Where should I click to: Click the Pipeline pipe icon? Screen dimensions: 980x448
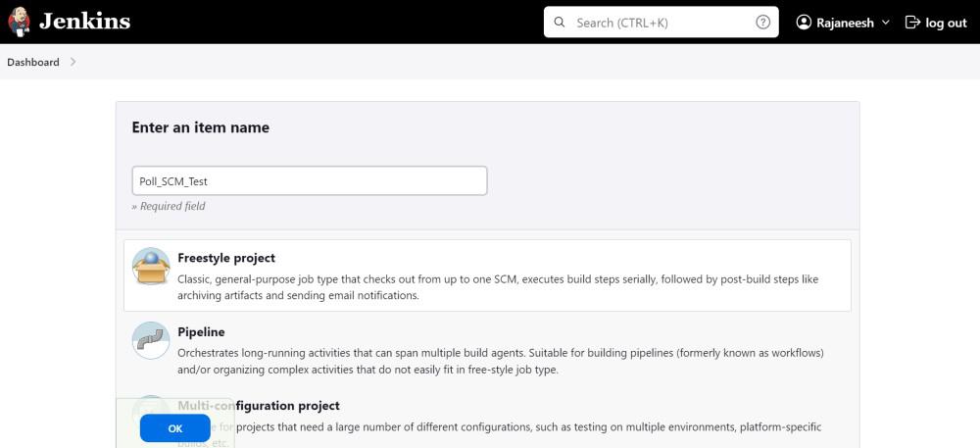coord(151,340)
